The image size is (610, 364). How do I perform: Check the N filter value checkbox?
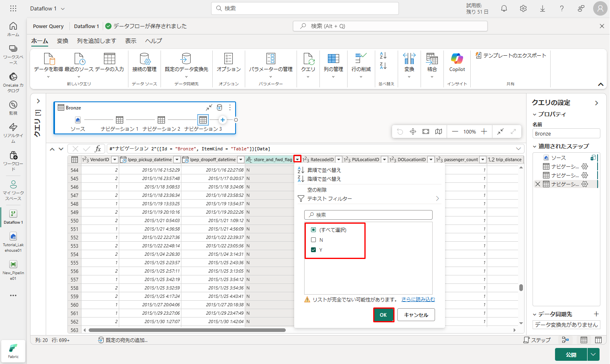[x=313, y=240]
